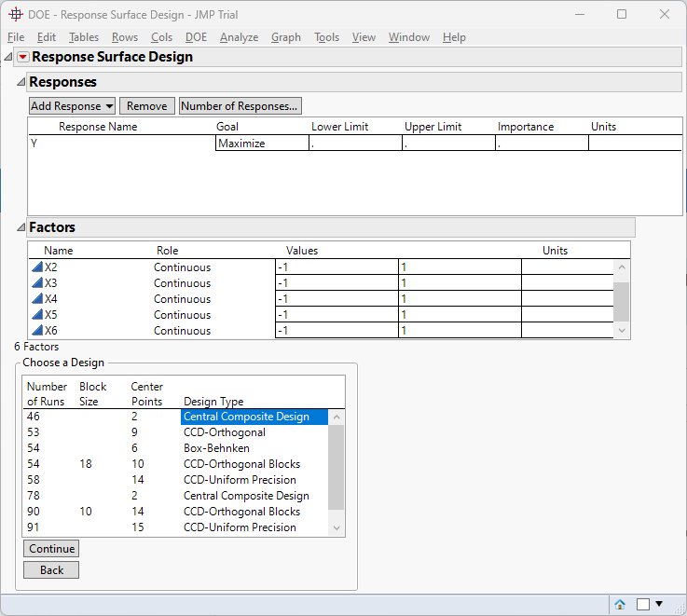Open the Graph menu

click(285, 37)
